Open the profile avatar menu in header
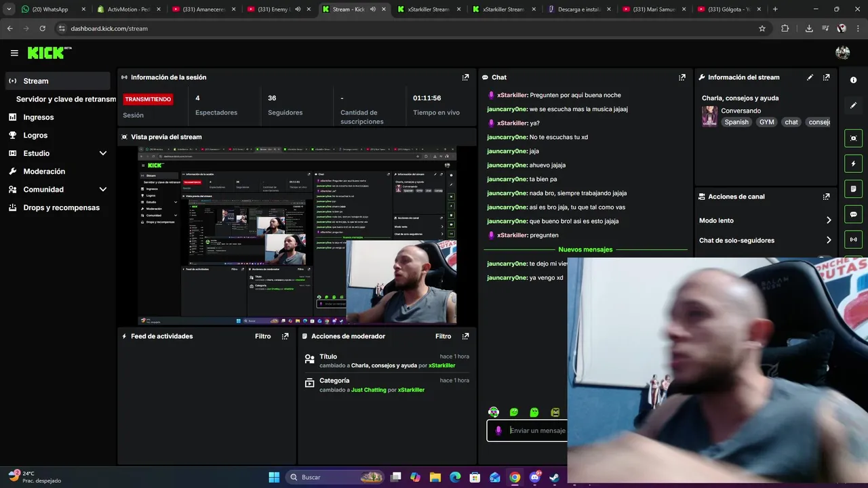 pos(843,53)
